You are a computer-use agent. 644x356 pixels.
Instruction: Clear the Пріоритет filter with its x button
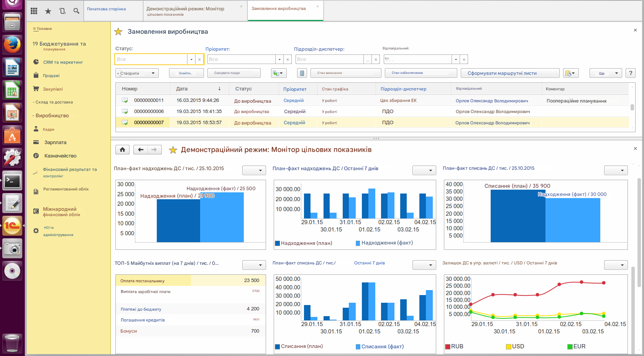pyautogui.click(x=287, y=59)
